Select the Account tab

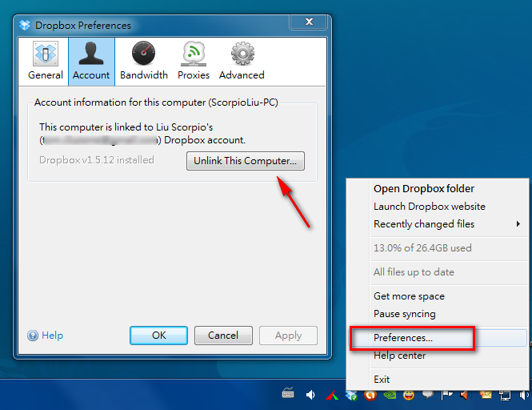(91, 61)
